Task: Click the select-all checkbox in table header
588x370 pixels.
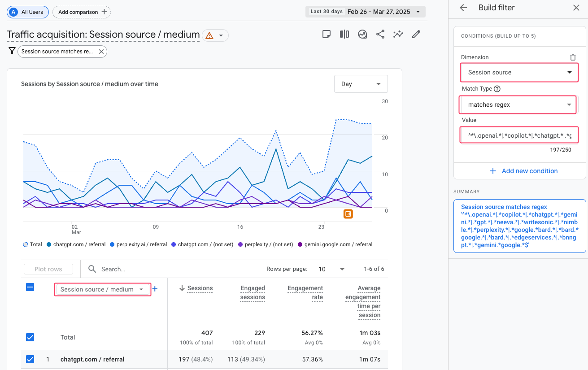Action: 30,287
